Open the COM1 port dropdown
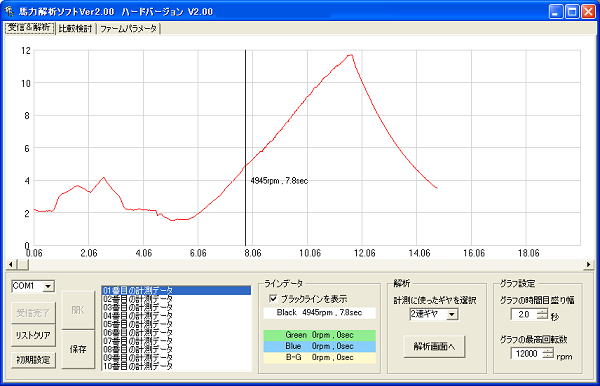Viewport: 600px width, 386px height. [48, 286]
